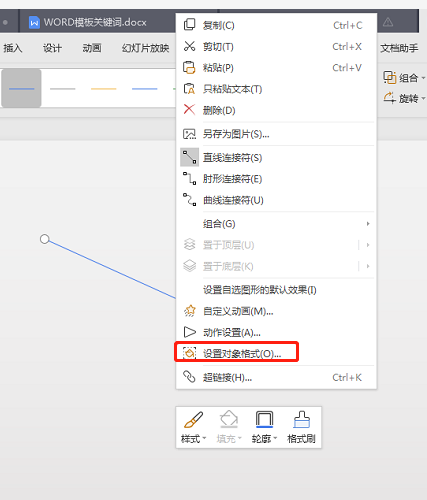Screen dimensions: 427x500
Task: Open the 轮廓 dropdown arrow
Action: tap(275, 438)
